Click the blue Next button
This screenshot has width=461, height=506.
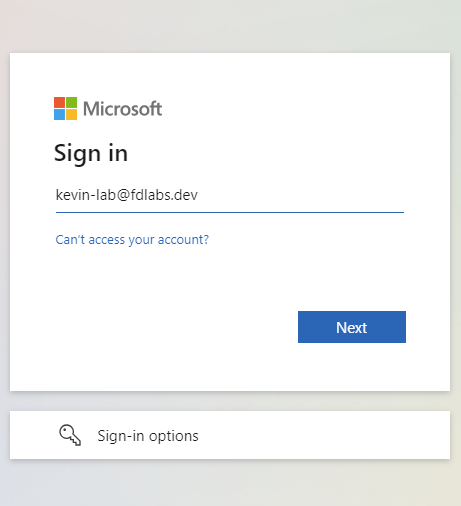tap(352, 327)
